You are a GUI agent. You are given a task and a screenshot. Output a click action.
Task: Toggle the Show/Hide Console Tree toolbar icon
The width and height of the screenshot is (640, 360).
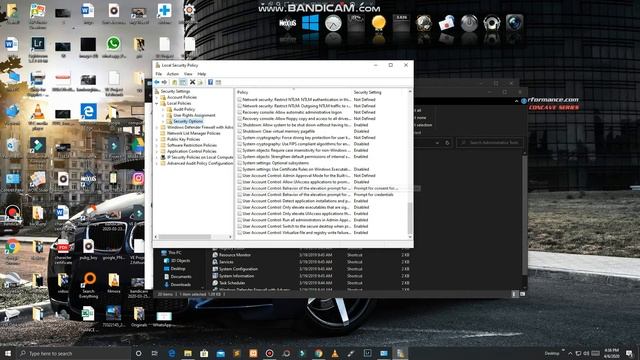183,82
